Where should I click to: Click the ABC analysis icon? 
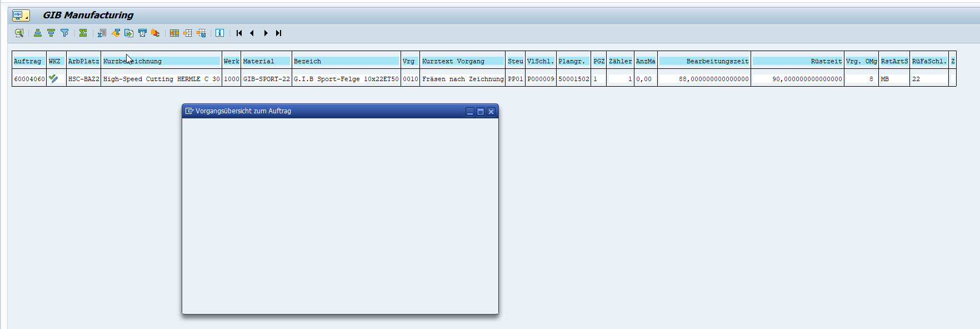[x=156, y=33]
